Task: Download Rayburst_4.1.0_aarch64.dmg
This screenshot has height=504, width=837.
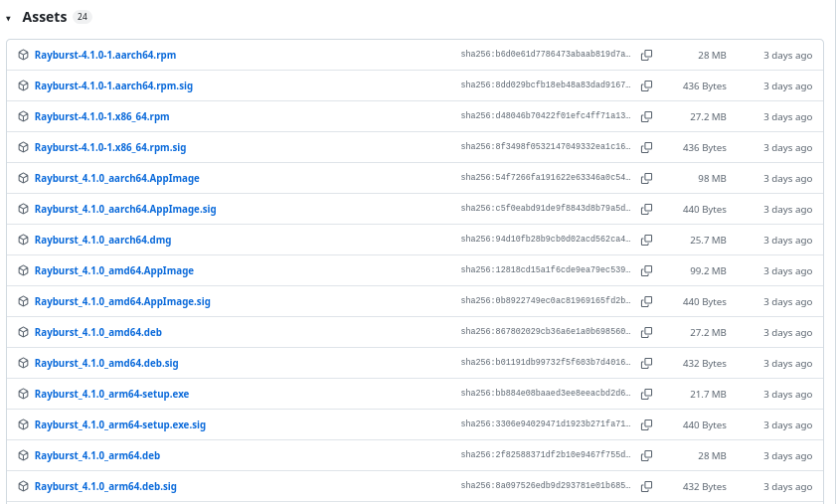Action: coord(103,240)
